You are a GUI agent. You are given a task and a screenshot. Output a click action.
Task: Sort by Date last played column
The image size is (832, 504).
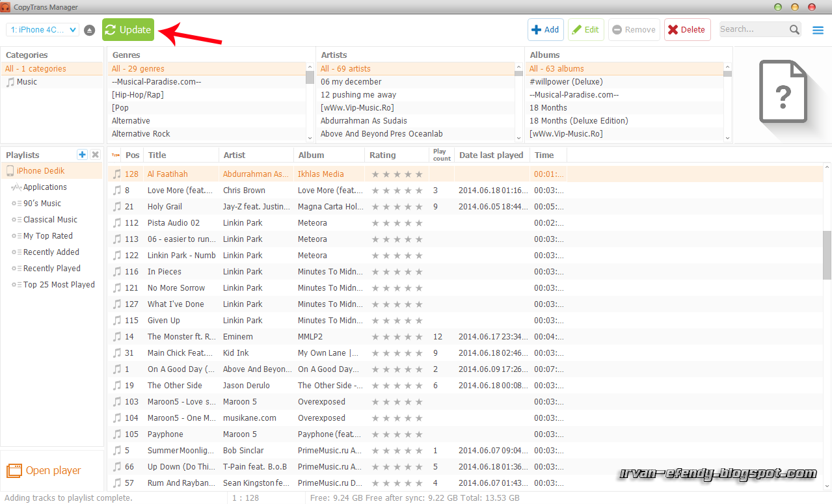click(x=492, y=155)
